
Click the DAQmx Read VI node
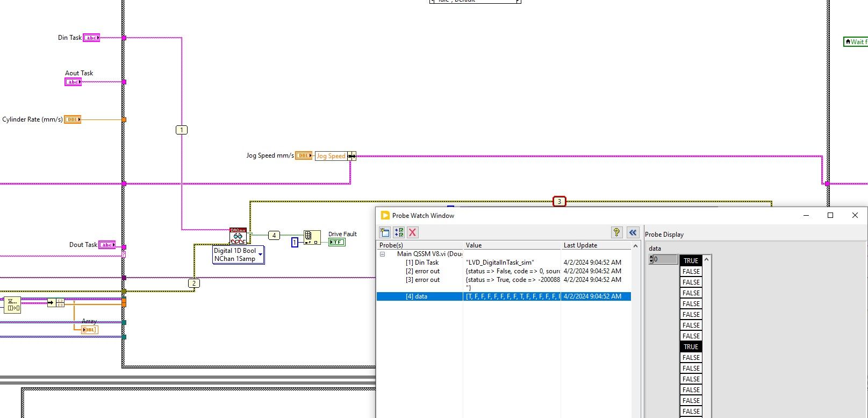tap(238, 236)
